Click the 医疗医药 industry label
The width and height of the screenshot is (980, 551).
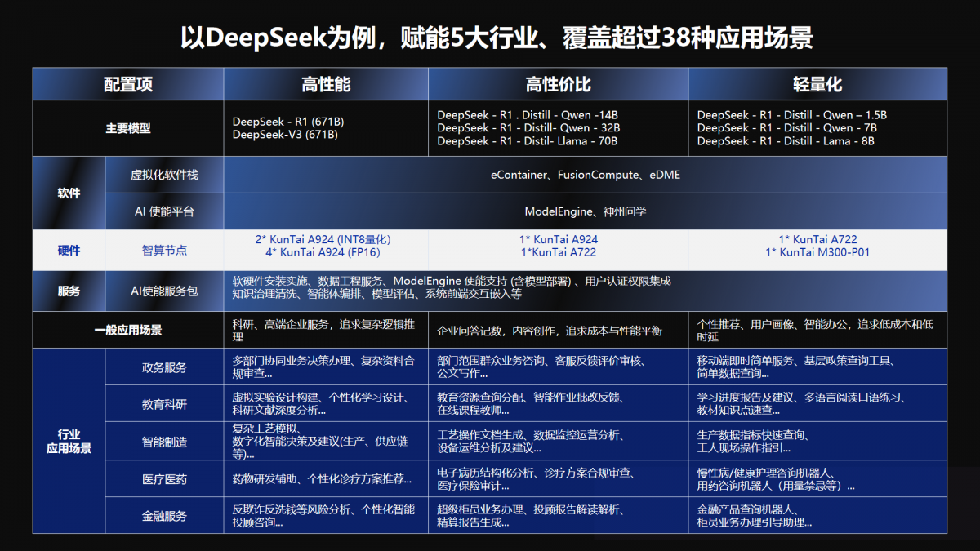[x=164, y=479]
